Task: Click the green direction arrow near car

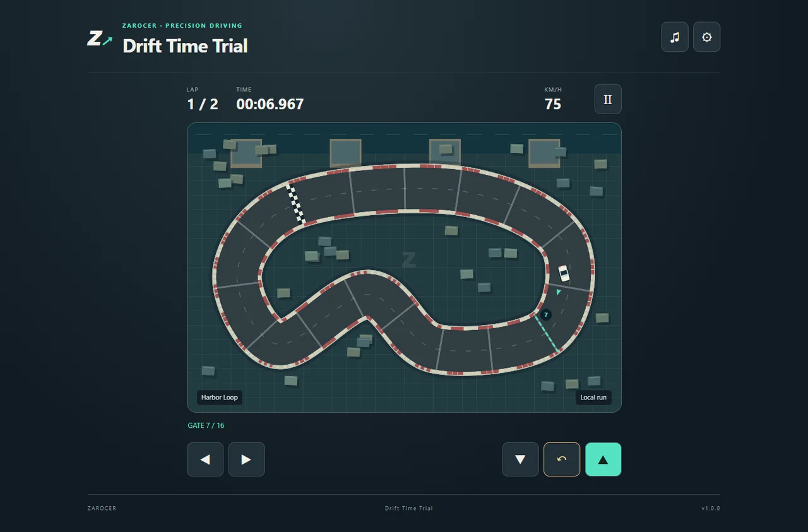Action: click(x=558, y=292)
